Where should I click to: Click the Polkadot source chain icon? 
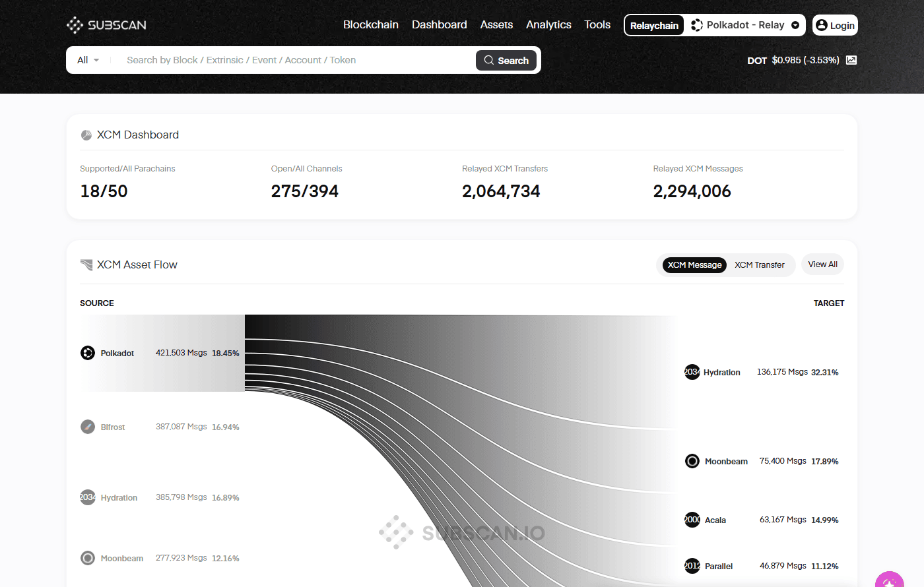point(88,353)
